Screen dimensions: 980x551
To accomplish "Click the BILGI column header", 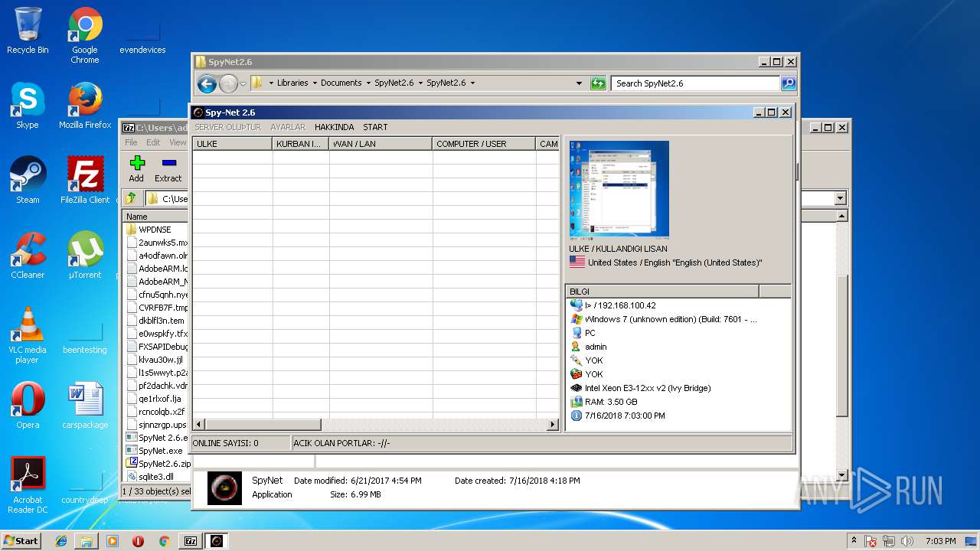I will (662, 292).
